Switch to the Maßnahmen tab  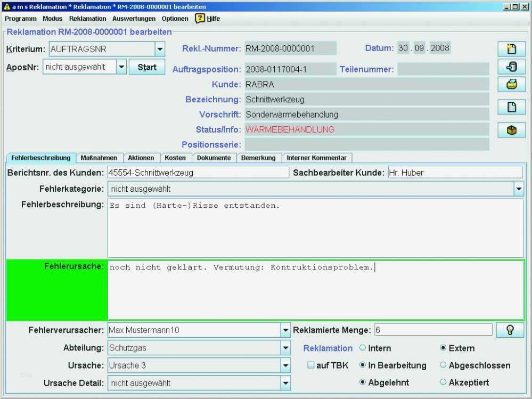[x=99, y=158]
